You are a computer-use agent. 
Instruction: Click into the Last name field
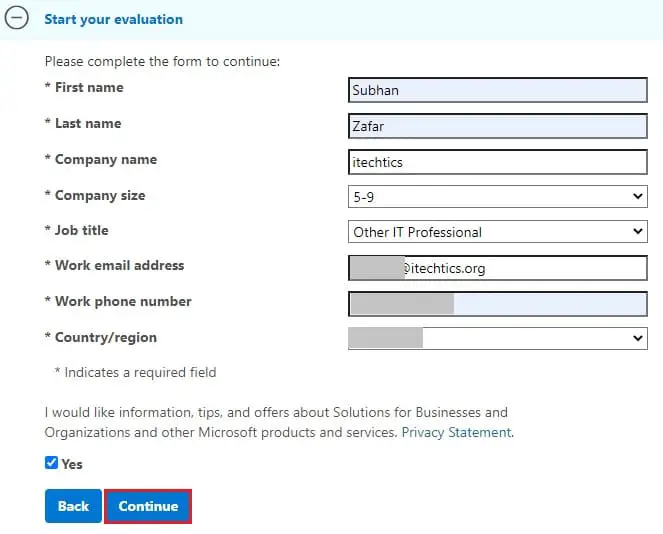click(x=497, y=126)
